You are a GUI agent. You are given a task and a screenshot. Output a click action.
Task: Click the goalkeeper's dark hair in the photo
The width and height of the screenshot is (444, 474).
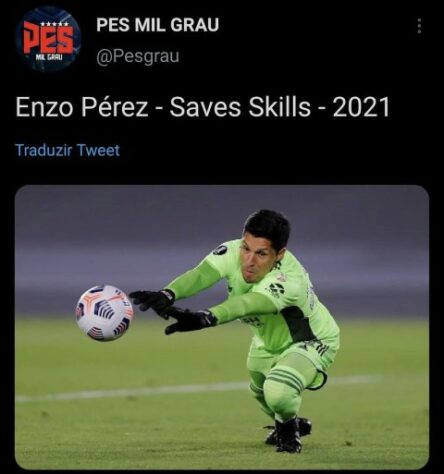tap(268, 227)
